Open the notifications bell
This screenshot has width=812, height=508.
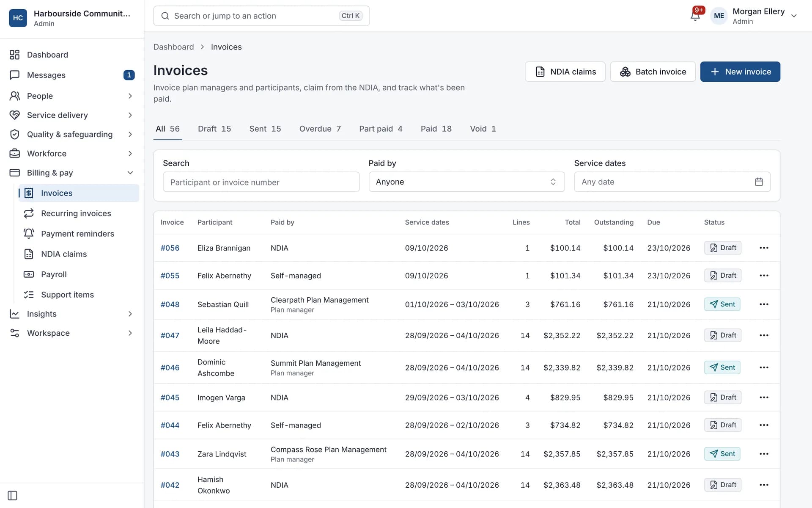pyautogui.click(x=695, y=16)
